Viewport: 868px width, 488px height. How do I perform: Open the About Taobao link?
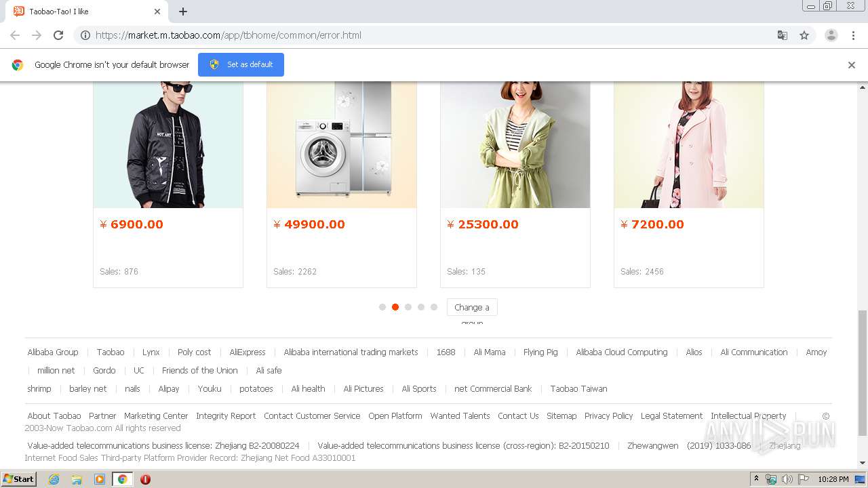click(54, 416)
